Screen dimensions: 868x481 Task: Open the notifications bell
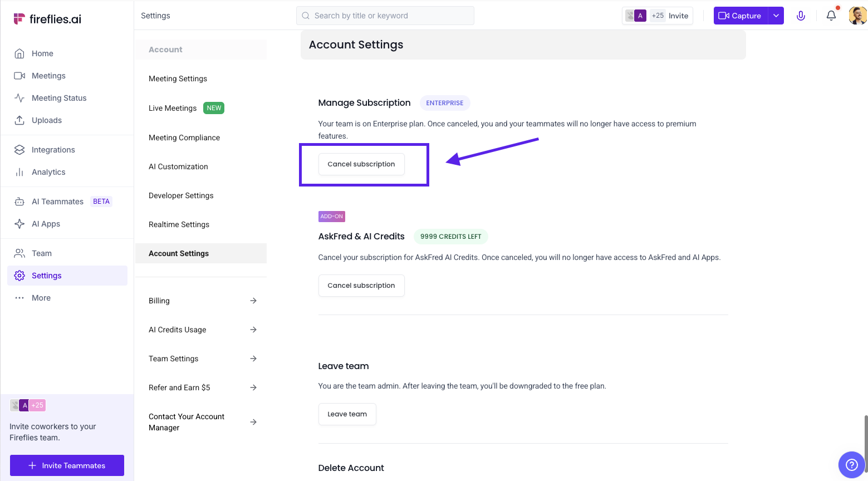tap(831, 16)
